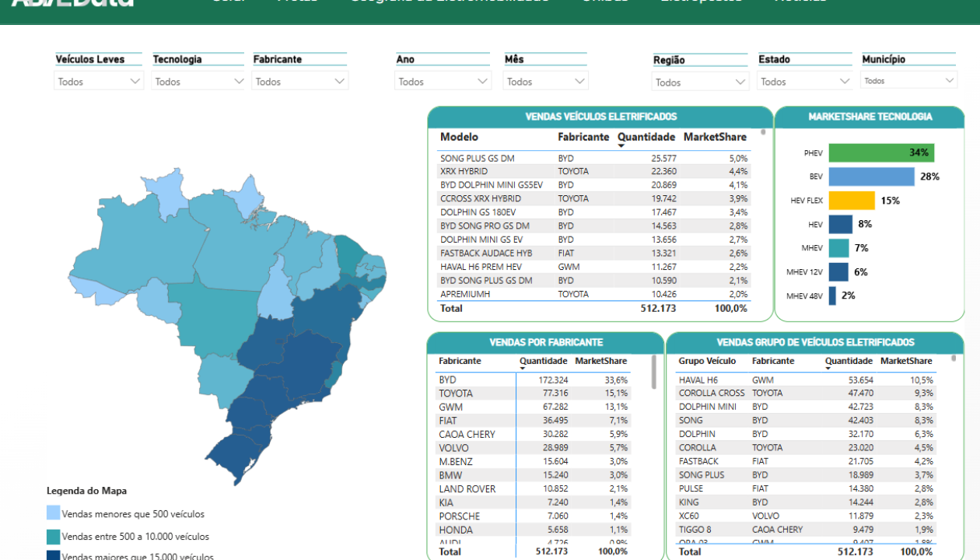Click the light blue legend swatch for sales under 500
This screenshot has width=980, height=560.
point(53,513)
